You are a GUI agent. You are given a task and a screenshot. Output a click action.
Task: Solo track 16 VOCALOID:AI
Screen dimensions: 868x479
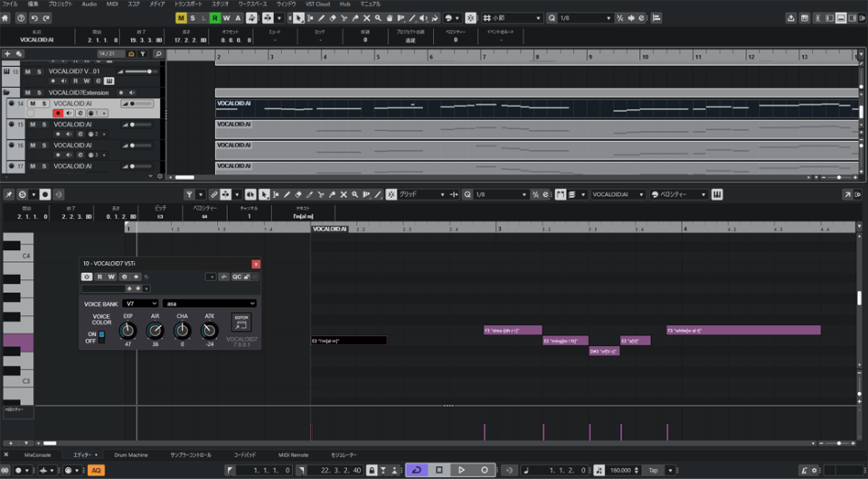click(x=44, y=146)
